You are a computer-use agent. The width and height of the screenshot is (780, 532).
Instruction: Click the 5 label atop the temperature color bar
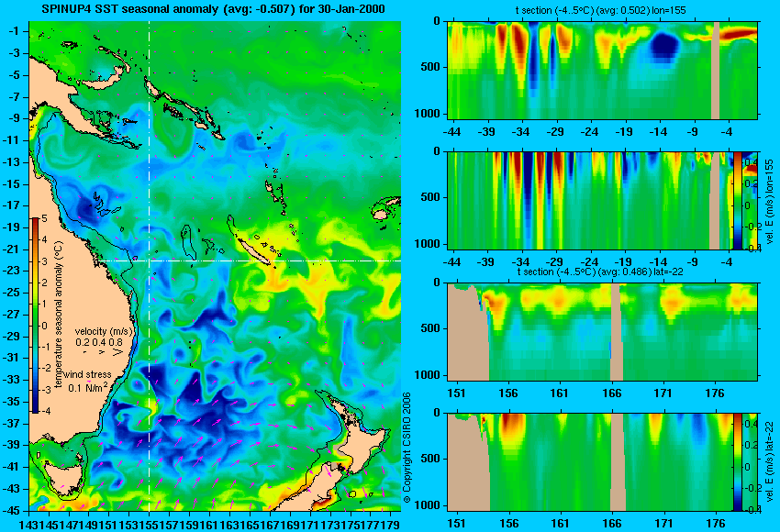pos(44,218)
